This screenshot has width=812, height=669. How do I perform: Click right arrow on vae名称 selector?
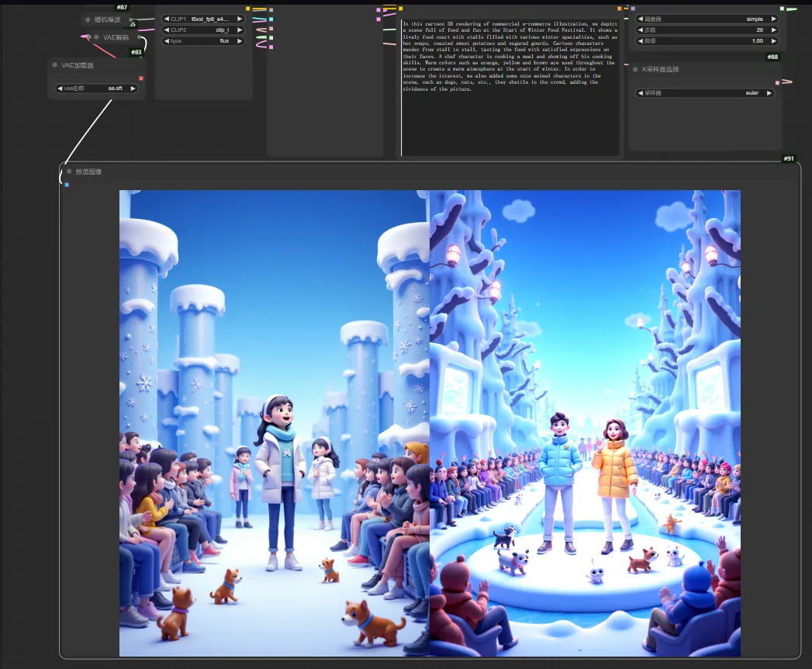[x=133, y=88]
